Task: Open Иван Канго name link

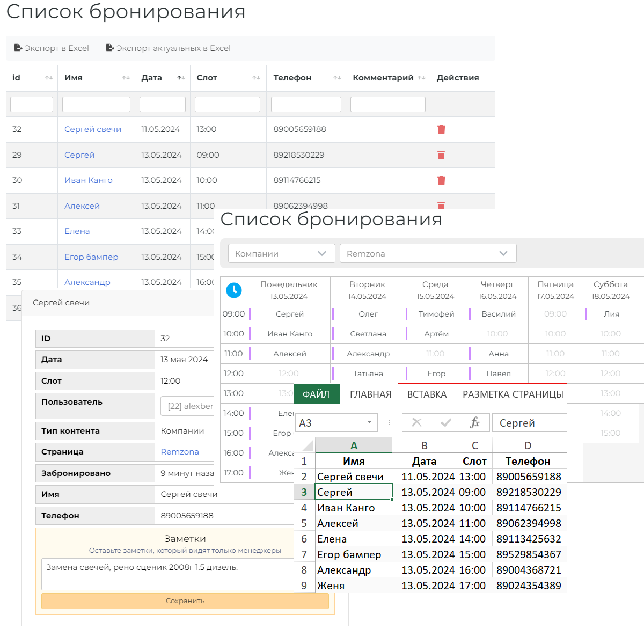Action: click(x=89, y=180)
